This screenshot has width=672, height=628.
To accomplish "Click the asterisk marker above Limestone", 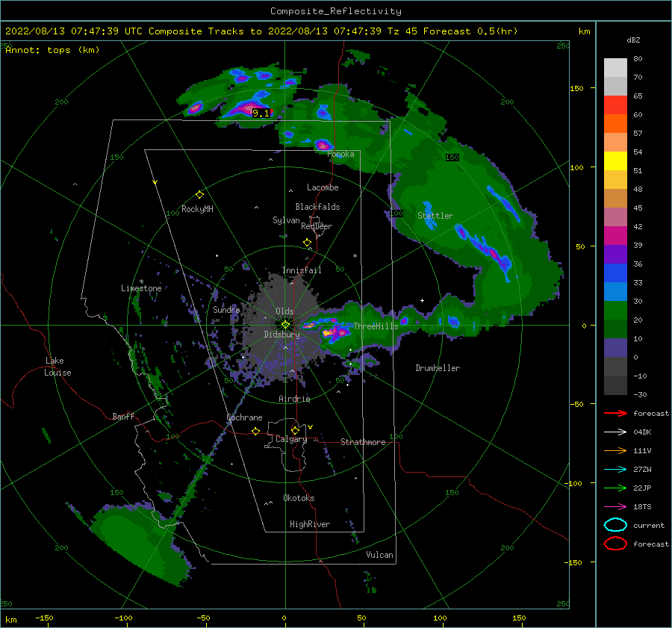I will click(x=141, y=282).
